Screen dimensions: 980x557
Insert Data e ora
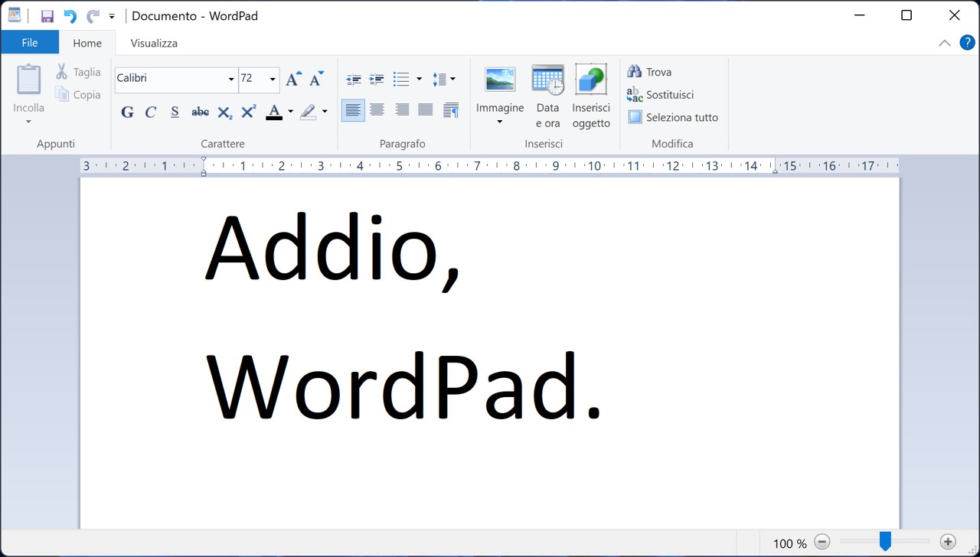(547, 96)
